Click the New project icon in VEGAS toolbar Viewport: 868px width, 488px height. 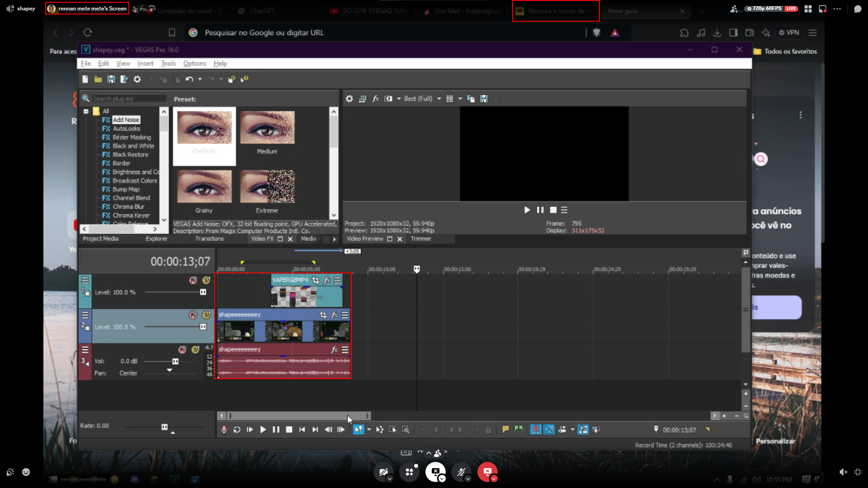click(85, 79)
